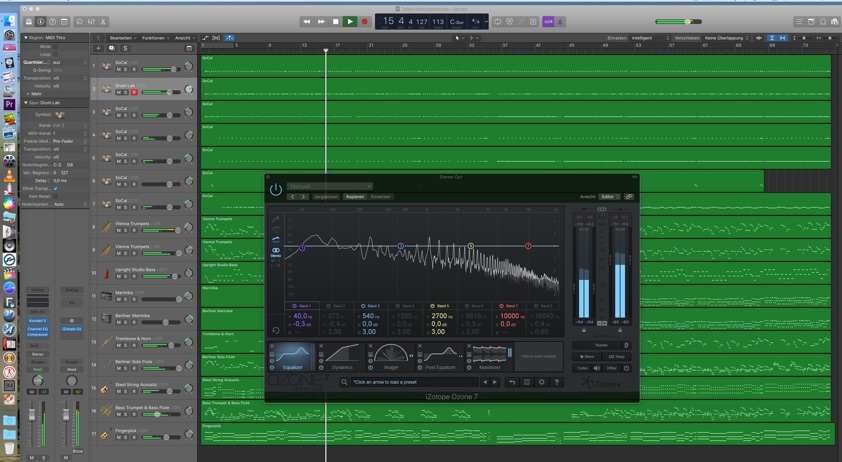Expand the Mehr section in inspector

[x=28, y=94]
